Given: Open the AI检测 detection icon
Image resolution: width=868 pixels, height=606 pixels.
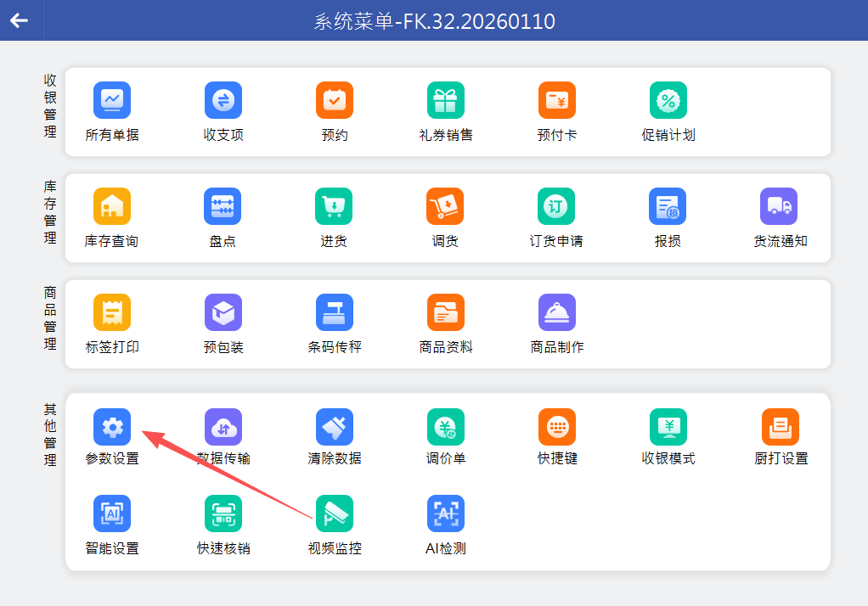Looking at the screenshot, I should 446,513.
